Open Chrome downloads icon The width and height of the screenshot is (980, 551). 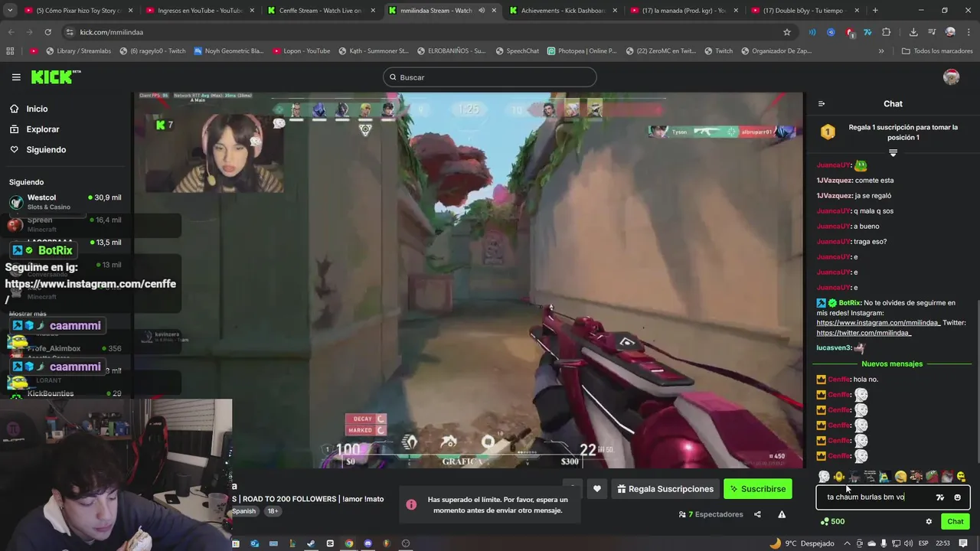coord(913,32)
